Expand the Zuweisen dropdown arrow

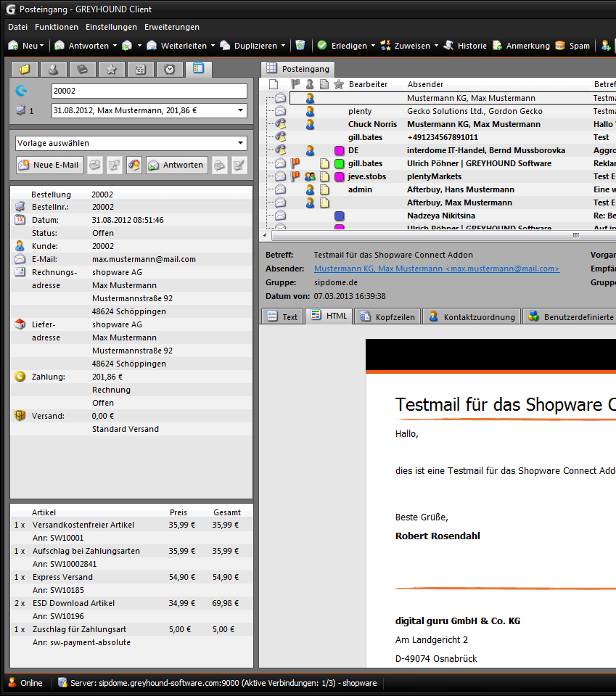(436, 46)
